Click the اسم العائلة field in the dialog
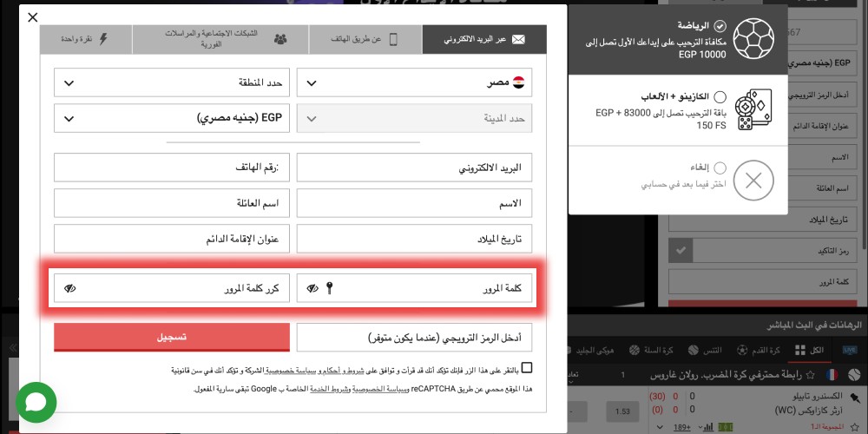The height and width of the screenshot is (434, 868). [172, 203]
